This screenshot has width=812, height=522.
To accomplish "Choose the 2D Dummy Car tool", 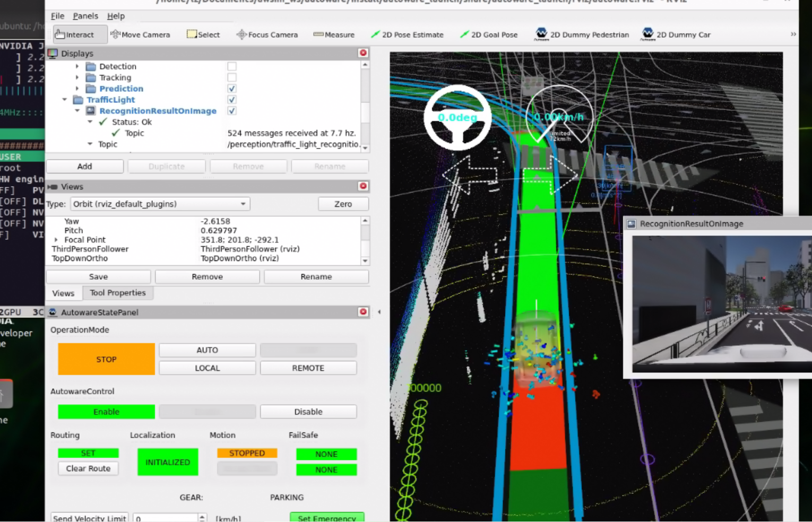I will [676, 34].
